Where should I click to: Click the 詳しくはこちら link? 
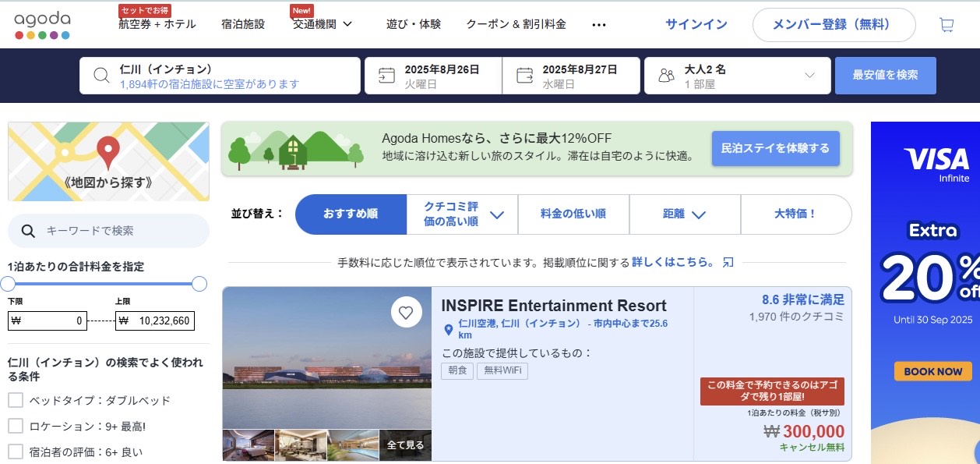(x=673, y=262)
